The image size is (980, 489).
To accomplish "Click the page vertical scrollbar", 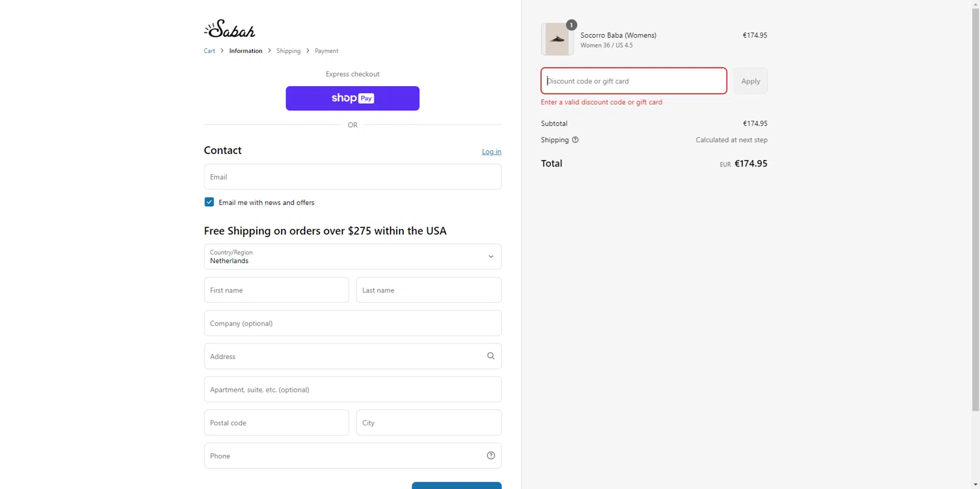I will click(x=975, y=209).
